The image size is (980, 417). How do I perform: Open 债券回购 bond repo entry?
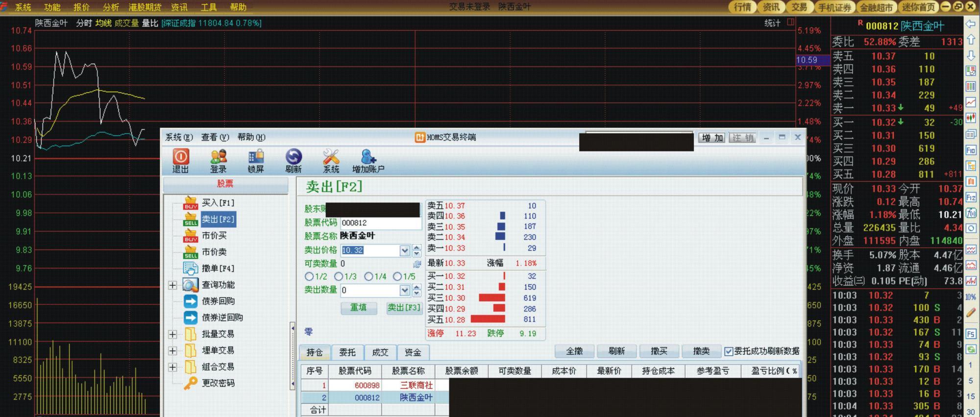(209, 301)
